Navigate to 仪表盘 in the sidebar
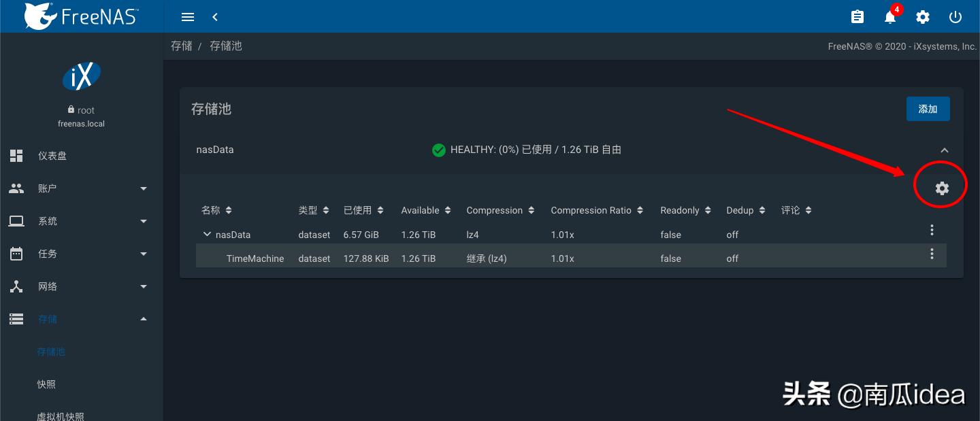The width and height of the screenshot is (980, 421). (50, 155)
